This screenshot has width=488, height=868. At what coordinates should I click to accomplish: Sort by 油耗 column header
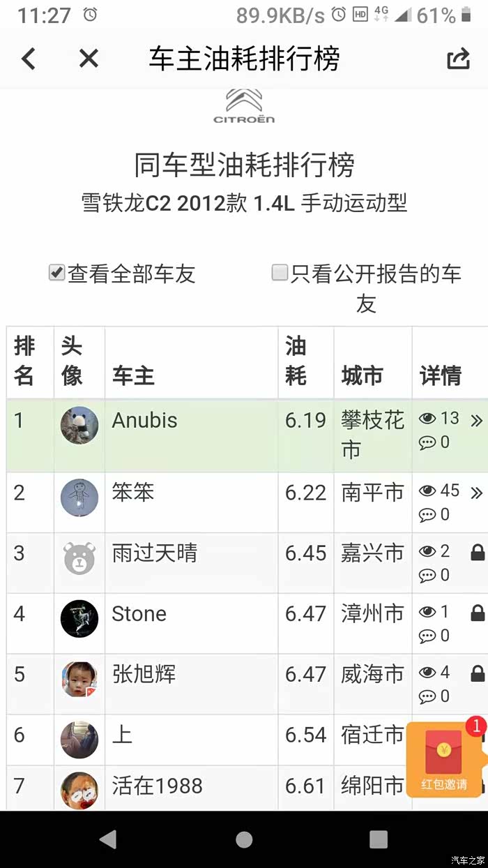pos(296,361)
